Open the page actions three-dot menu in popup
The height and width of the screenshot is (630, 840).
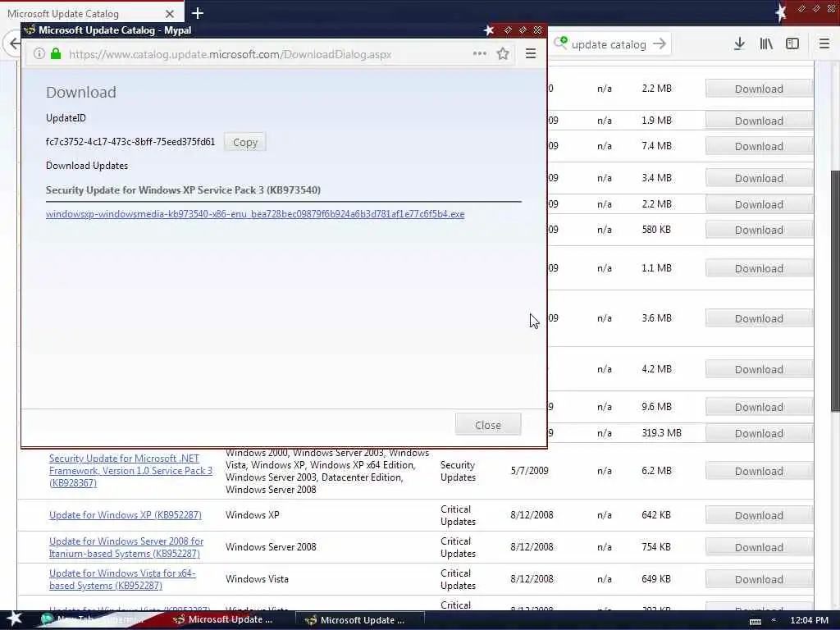tap(479, 53)
